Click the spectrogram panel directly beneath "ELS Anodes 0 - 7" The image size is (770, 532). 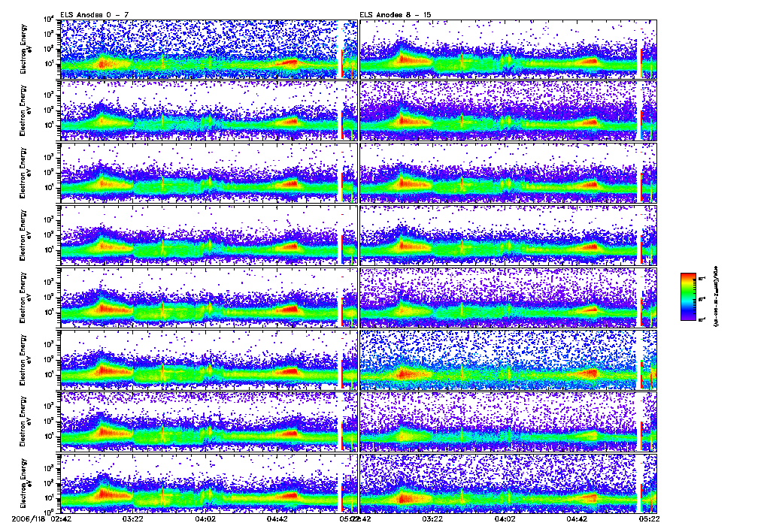click(209, 50)
